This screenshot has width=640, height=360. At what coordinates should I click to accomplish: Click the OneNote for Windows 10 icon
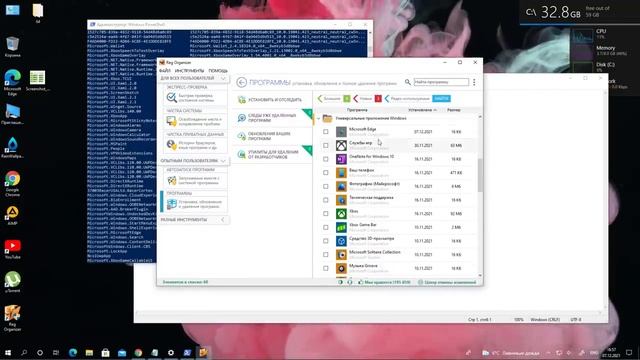pyautogui.click(x=341, y=159)
